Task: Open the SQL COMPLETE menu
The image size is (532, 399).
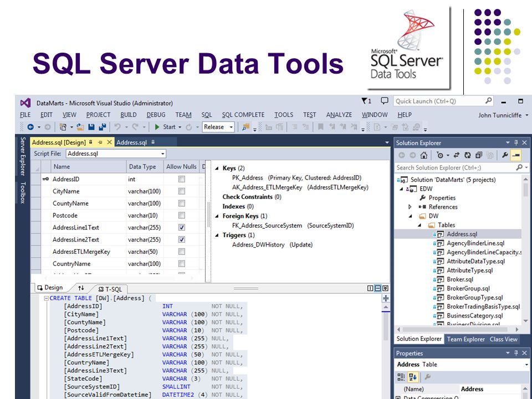Action: [243, 115]
